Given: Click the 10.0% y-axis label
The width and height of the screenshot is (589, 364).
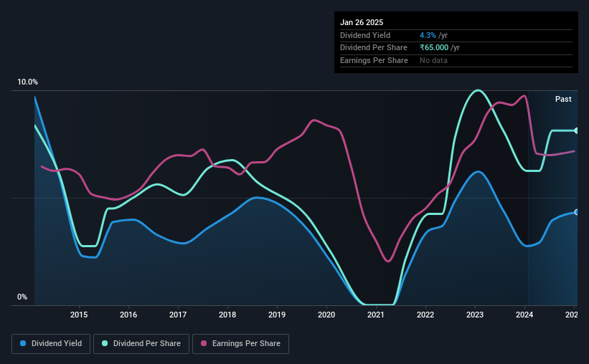Looking at the screenshot, I should pos(27,82).
